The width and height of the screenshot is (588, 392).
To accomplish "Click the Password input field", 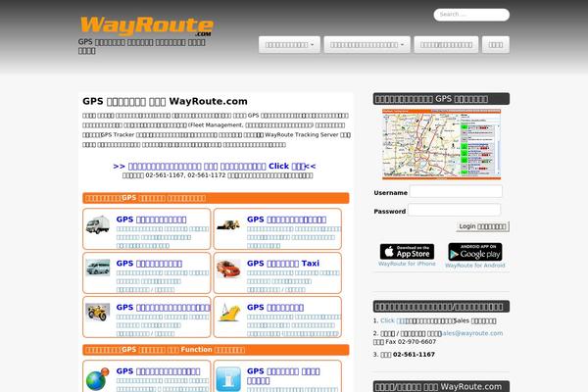I will tap(454, 210).
